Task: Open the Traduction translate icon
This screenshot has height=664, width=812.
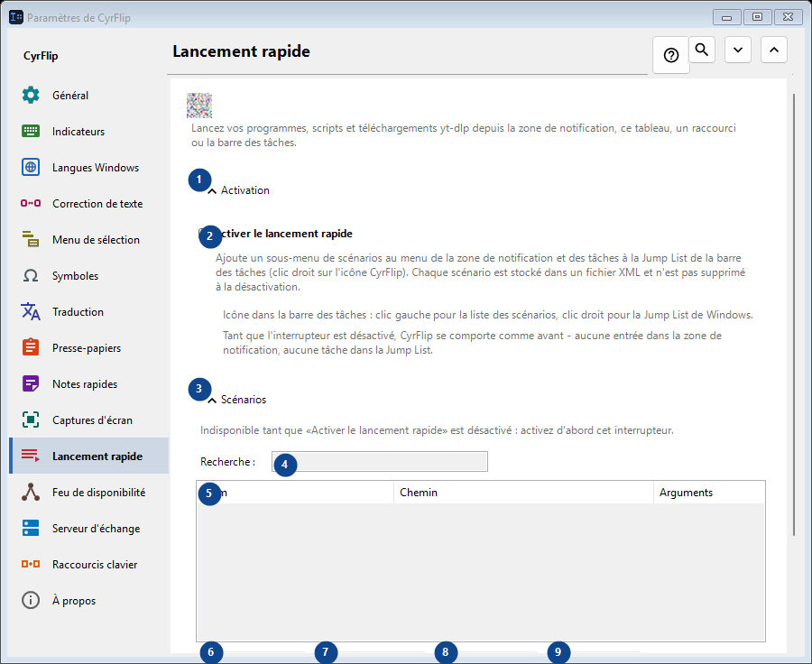Action: [x=31, y=311]
